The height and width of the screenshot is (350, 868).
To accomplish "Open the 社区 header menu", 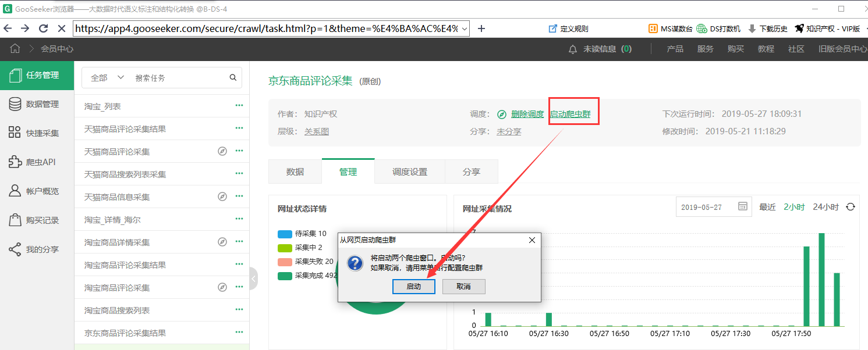I will tap(796, 49).
